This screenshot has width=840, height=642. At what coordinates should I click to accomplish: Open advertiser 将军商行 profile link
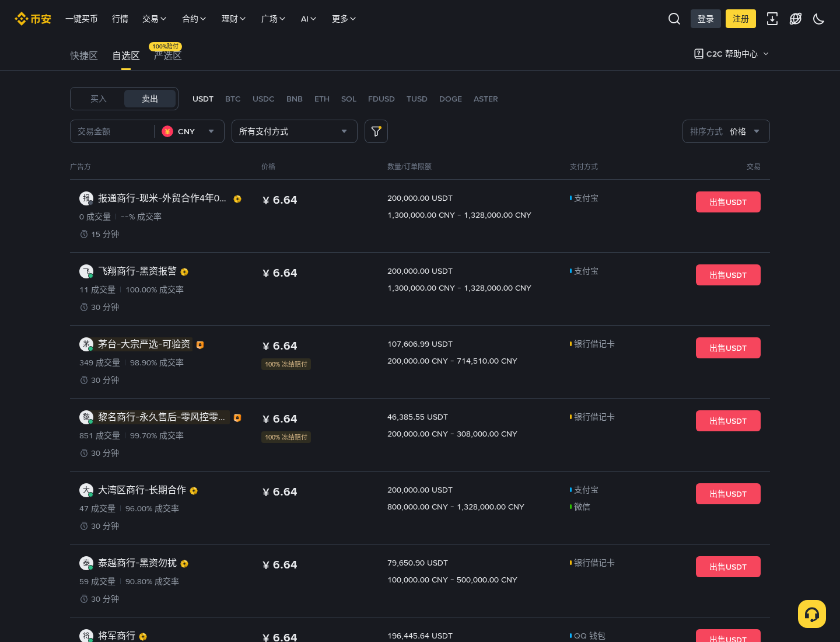point(117,636)
